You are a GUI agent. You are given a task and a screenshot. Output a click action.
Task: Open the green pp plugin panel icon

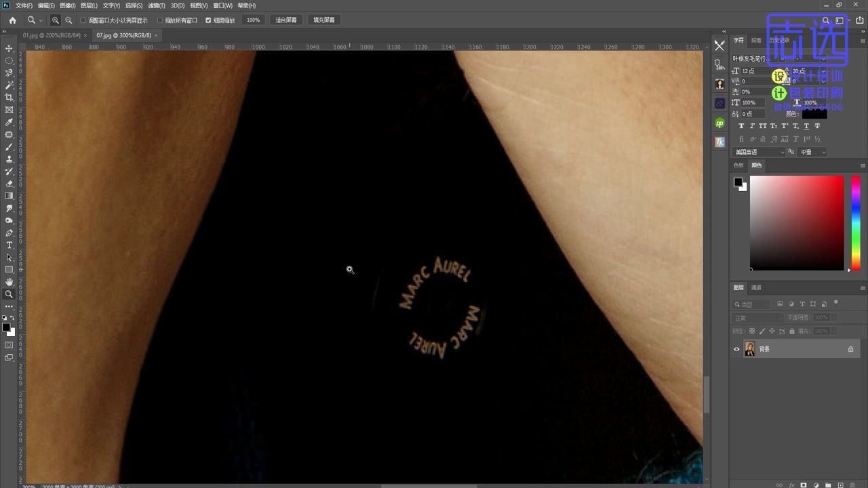tap(719, 123)
